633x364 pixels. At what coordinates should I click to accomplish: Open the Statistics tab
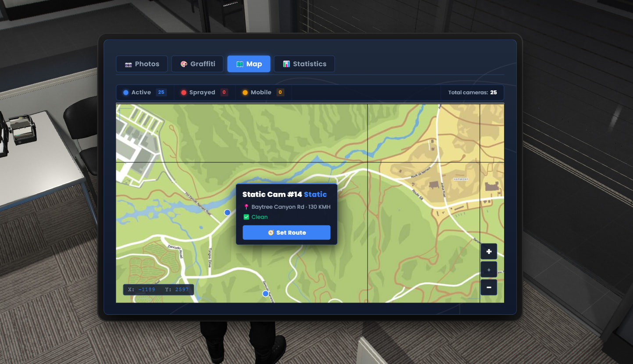pos(304,64)
